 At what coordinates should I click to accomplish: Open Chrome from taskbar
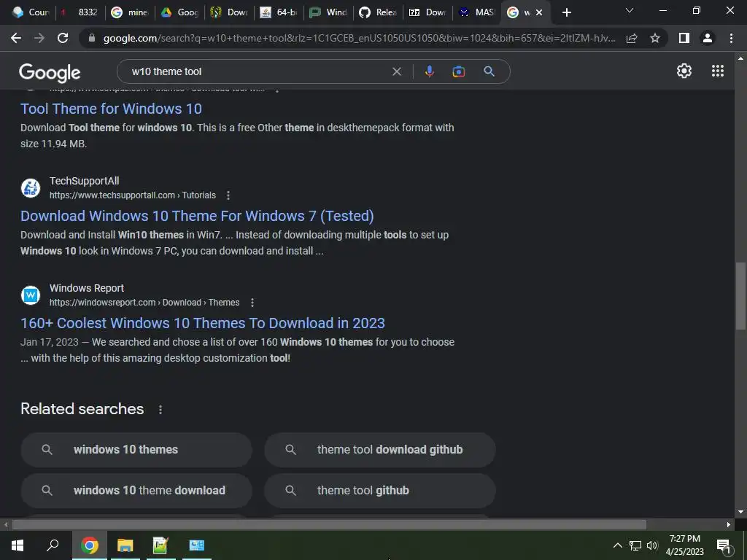click(x=89, y=545)
